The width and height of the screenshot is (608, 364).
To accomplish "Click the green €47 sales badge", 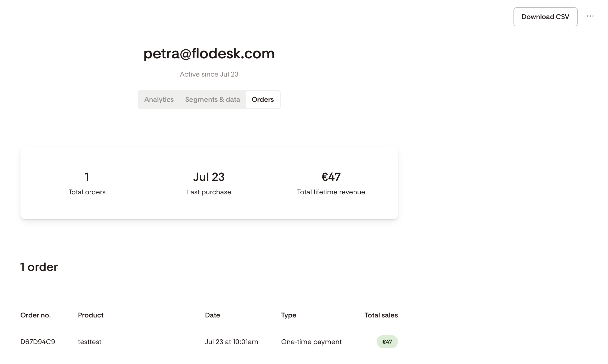I will click(387, 342).
